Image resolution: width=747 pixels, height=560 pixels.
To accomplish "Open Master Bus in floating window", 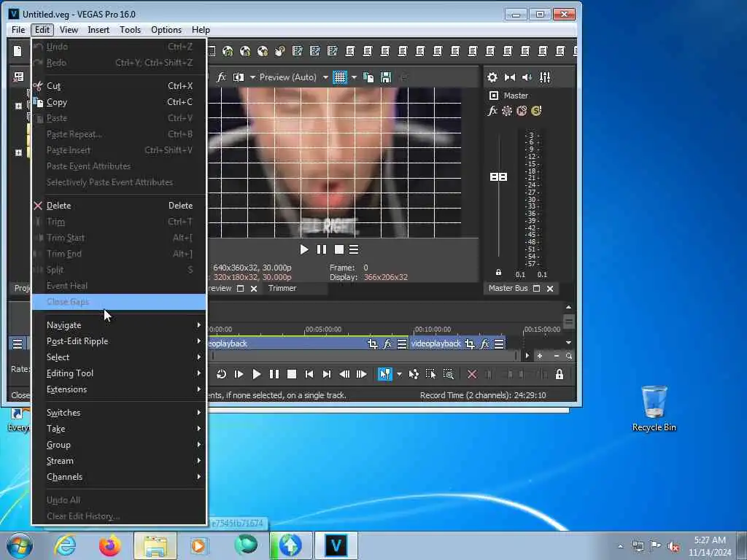I will point(536,289).
